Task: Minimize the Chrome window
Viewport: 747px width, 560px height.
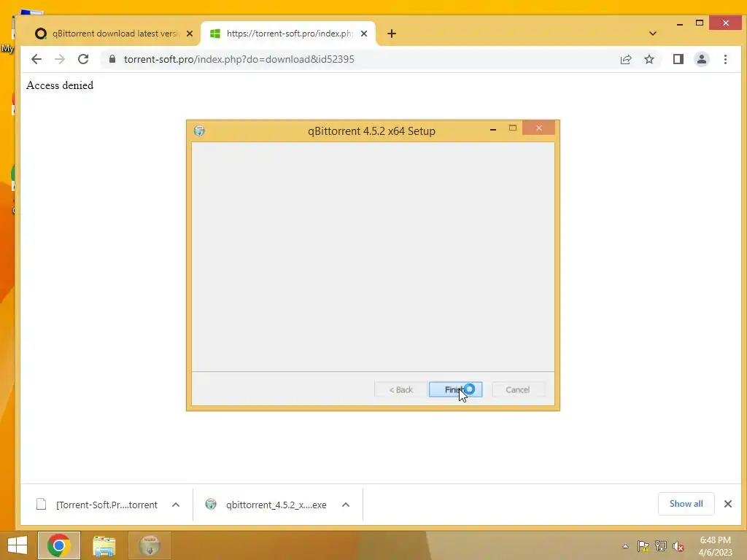Action: pos(680,23)
